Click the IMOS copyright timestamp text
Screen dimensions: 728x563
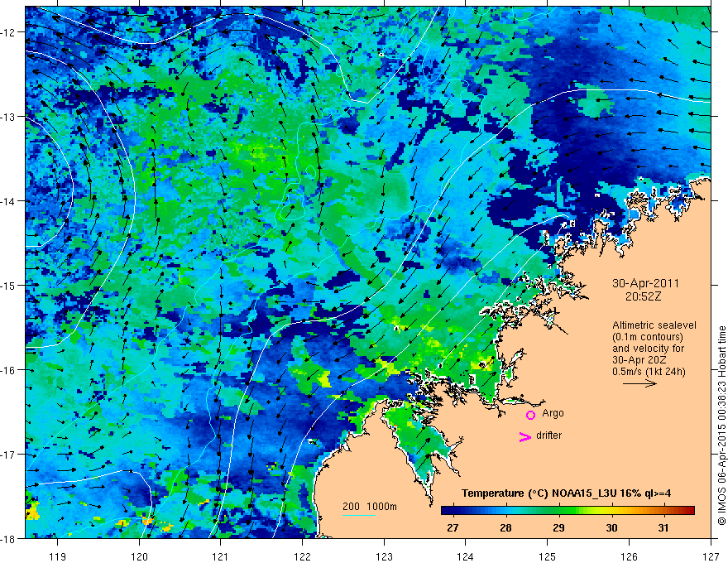(x=721, y=424)
